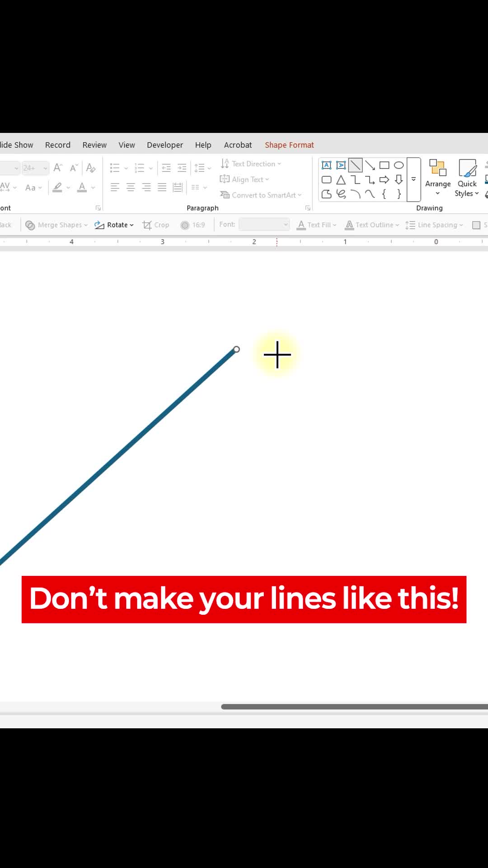
Task: Select the Curve shape tool
Action: click(370, 194)
